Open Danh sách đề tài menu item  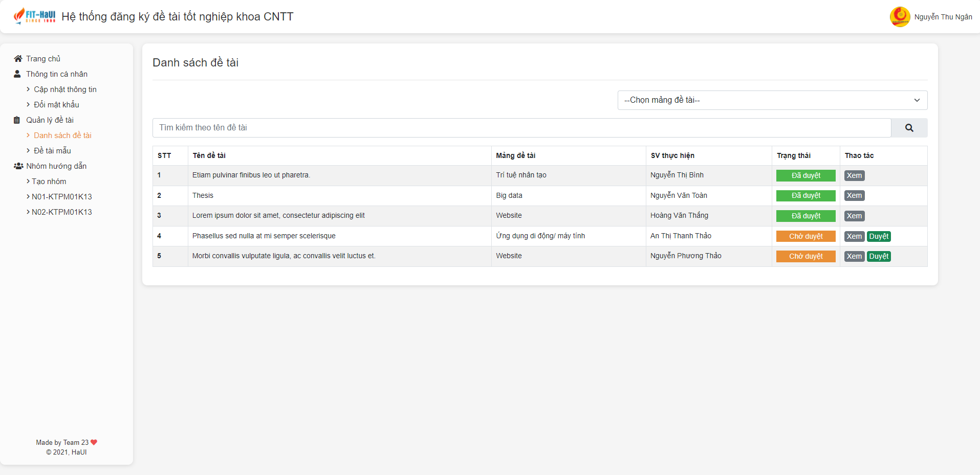(x=62, y=135)
